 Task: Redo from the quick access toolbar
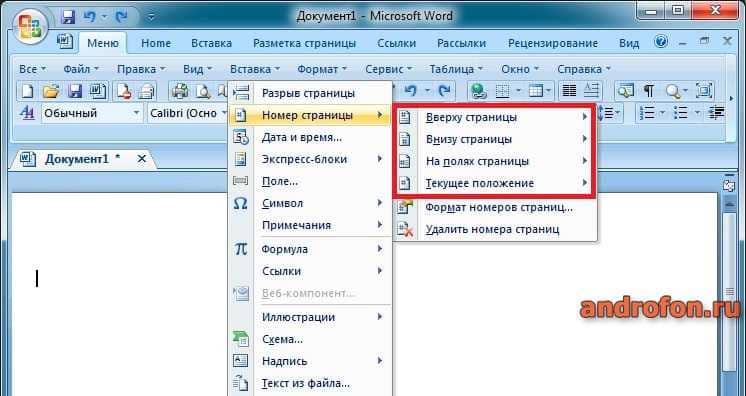tap(122, 17)
